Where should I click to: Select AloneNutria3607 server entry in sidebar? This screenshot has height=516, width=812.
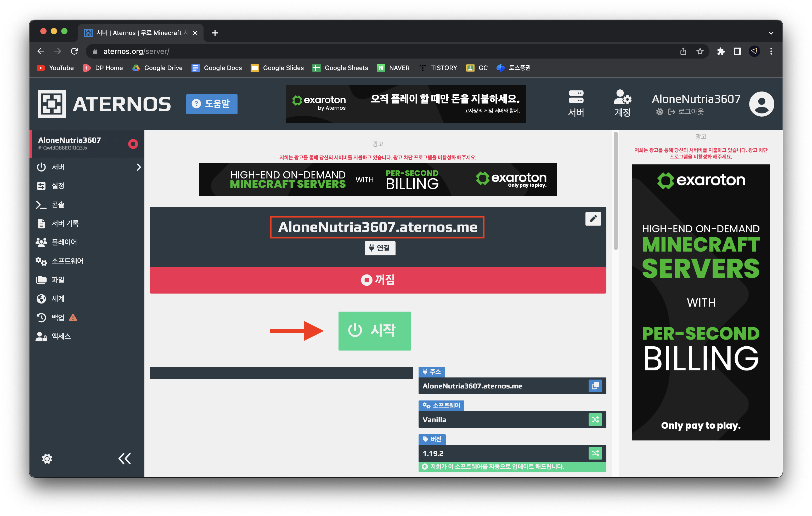pyautogui.click(x=87, y=144)
